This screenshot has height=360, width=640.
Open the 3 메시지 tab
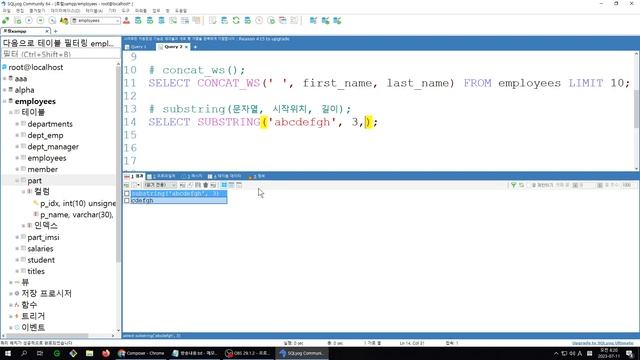(193, 176)
